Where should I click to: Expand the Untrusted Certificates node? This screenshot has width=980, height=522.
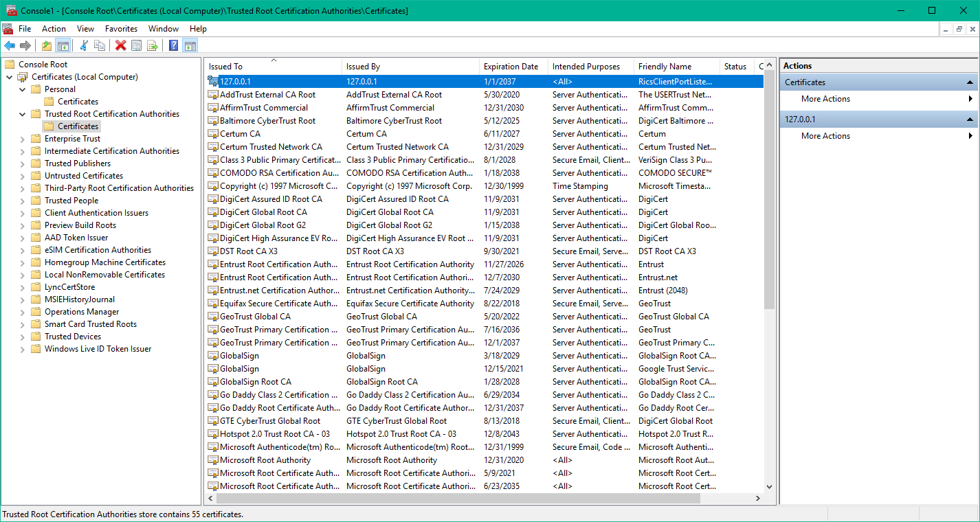click(x=22, y=176)
